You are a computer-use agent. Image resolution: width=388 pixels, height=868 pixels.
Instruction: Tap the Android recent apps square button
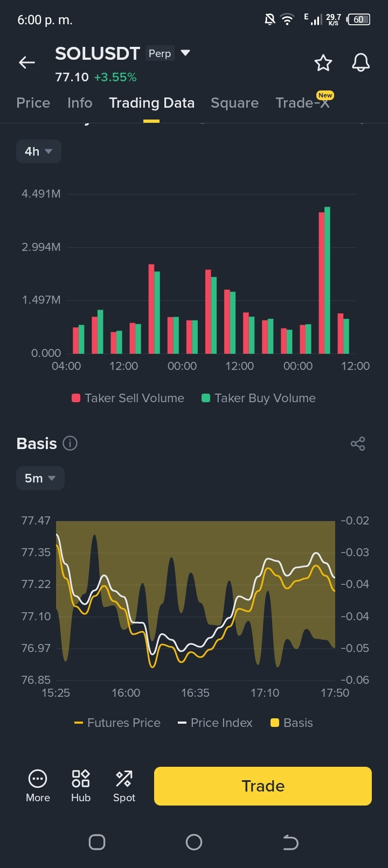click(x=97, y=842)
